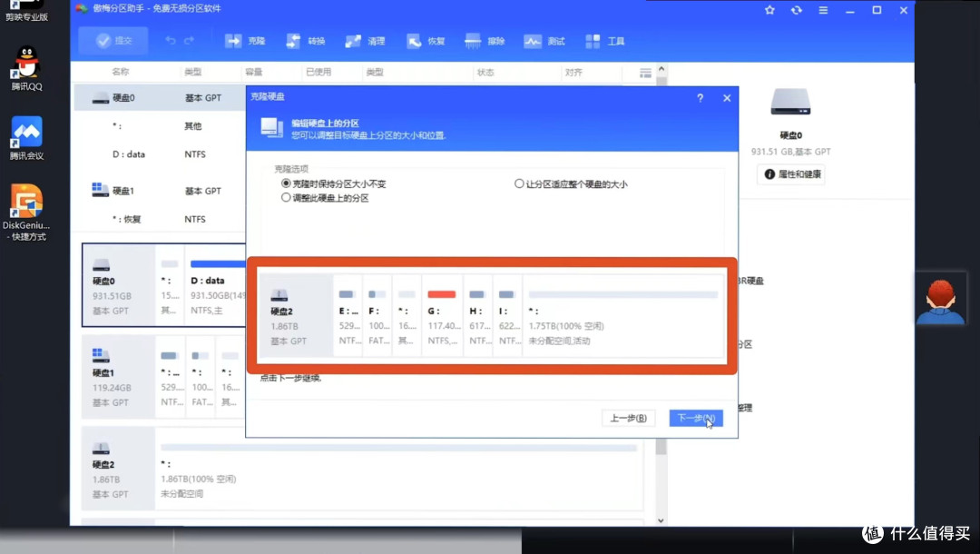Open the 恢复 (Recover) toolbar menu

[425, 41]
